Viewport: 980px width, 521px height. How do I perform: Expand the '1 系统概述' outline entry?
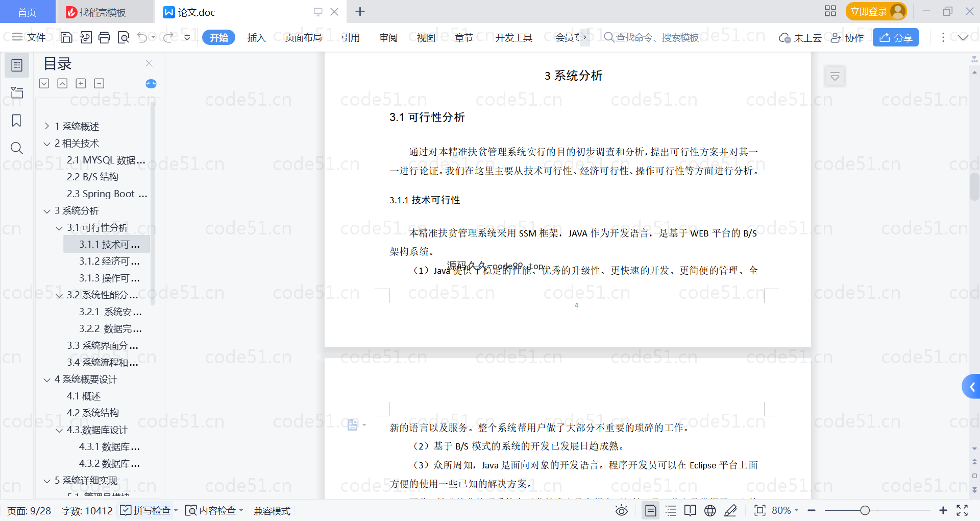(47, 126)
